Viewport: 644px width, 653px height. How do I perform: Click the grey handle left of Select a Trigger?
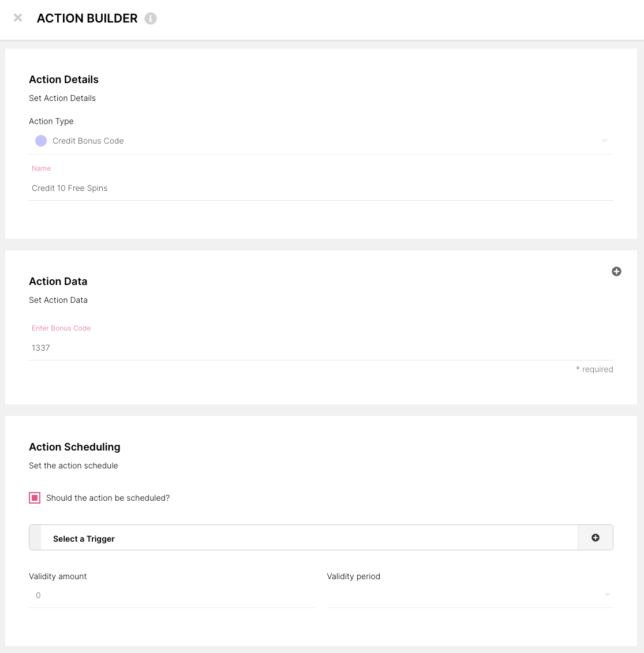35,538
